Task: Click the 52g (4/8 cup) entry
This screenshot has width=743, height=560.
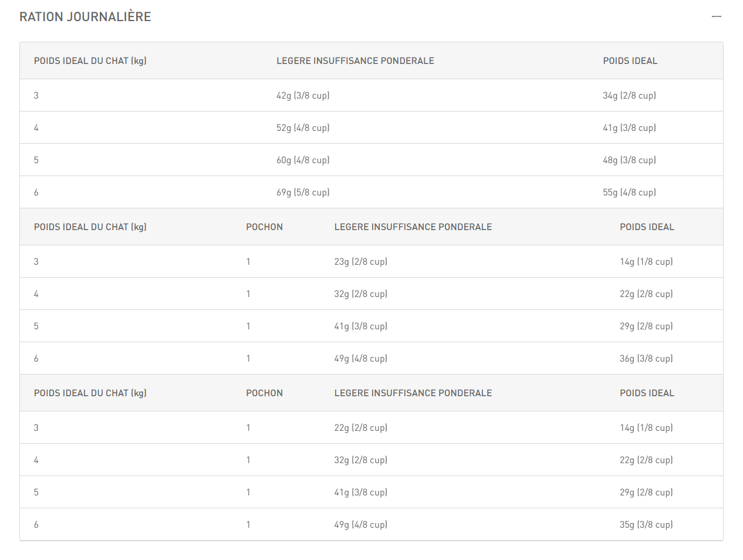Action: [303, 127]
